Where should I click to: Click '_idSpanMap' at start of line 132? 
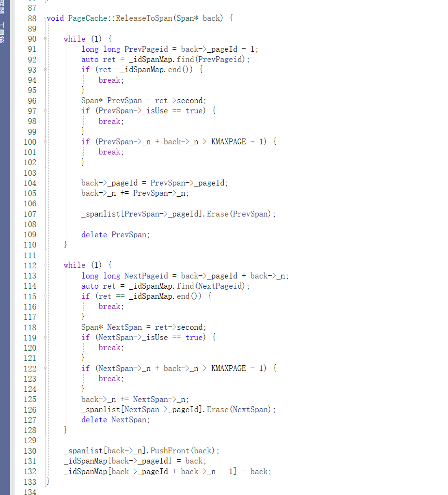click(x=86, y=471)
